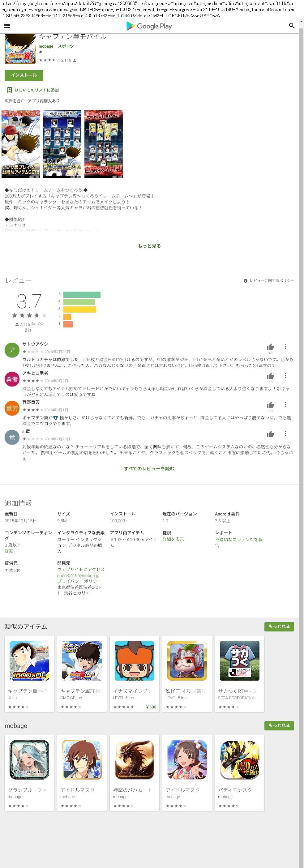
Task: Open the second dream team screenshot
Action: (62, 144)
